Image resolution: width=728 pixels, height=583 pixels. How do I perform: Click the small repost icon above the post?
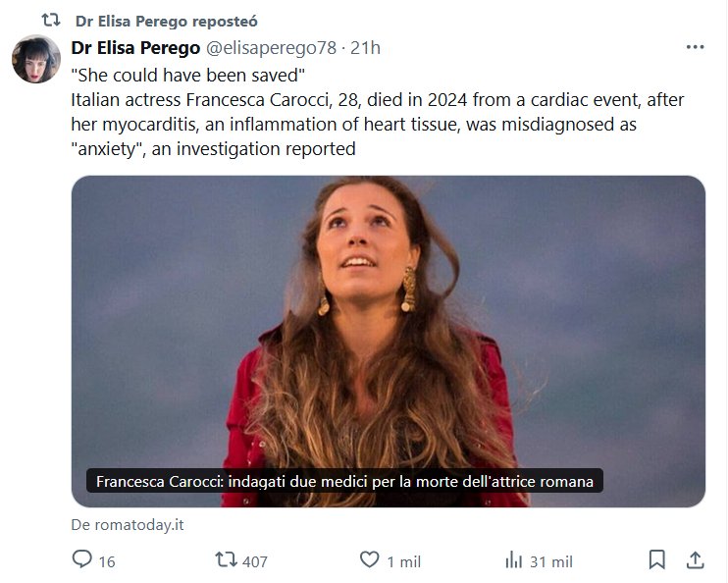[51, 20]
